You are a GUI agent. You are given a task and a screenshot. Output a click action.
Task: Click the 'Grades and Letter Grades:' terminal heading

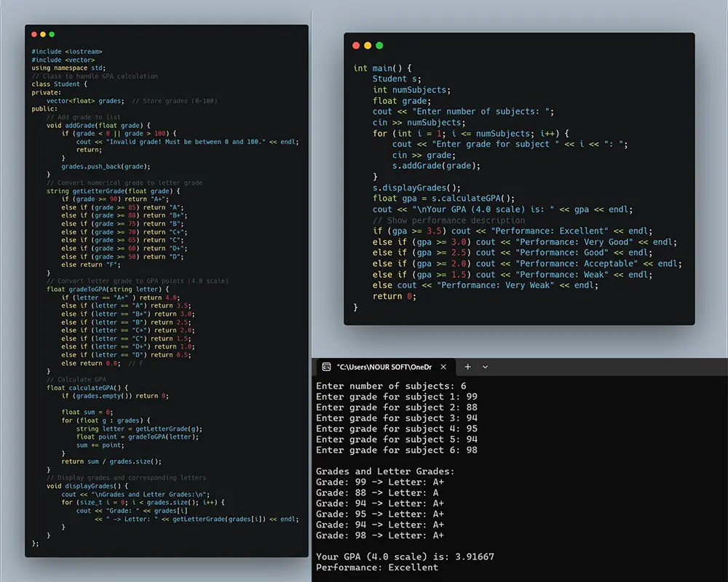(385, 471)
